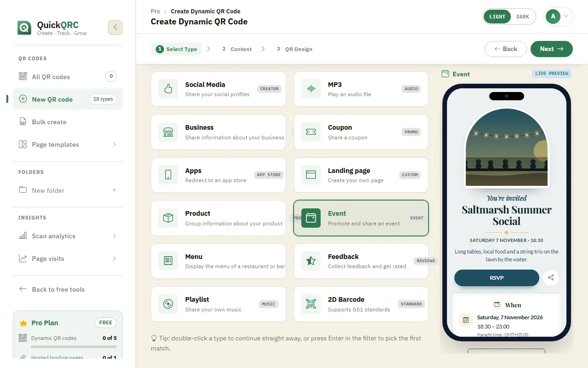The height and width of the screenshot is (368, 588).
Task: Click the Business storefront icon
Action: (x=168, y=132)
